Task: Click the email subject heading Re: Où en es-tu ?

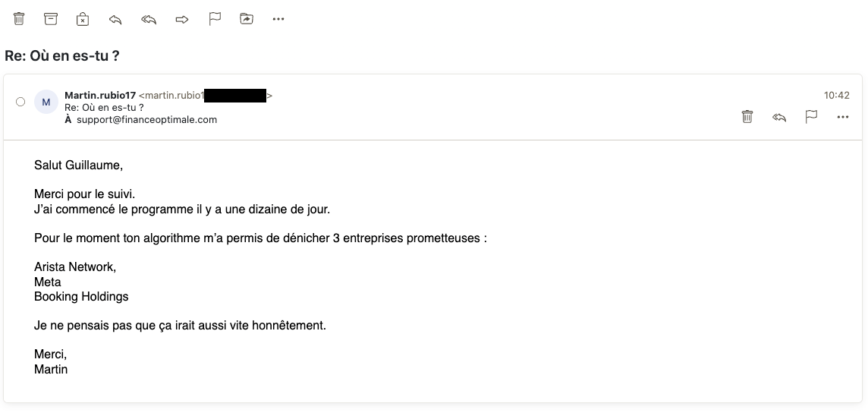Action: click(62, 56)
